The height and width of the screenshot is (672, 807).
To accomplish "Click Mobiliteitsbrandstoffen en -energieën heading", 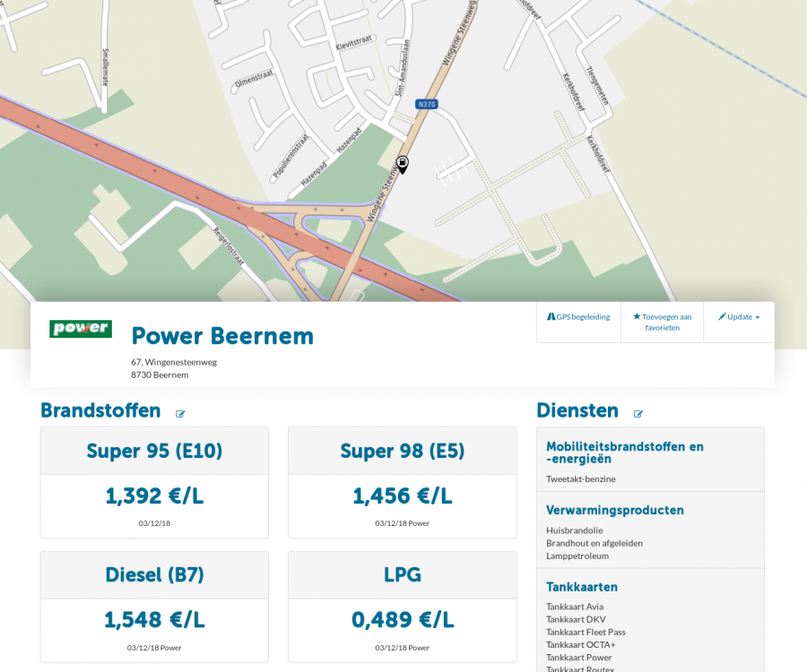I will (625, 452).
